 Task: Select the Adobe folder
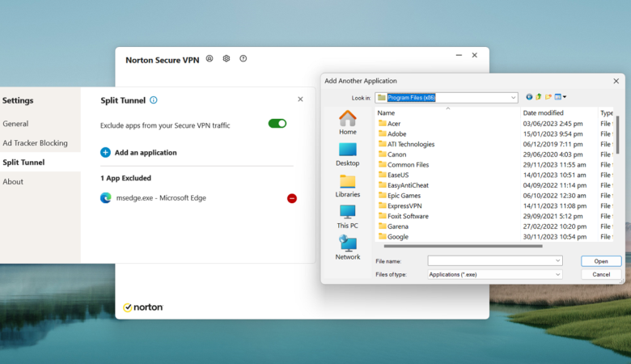[392, 134]
